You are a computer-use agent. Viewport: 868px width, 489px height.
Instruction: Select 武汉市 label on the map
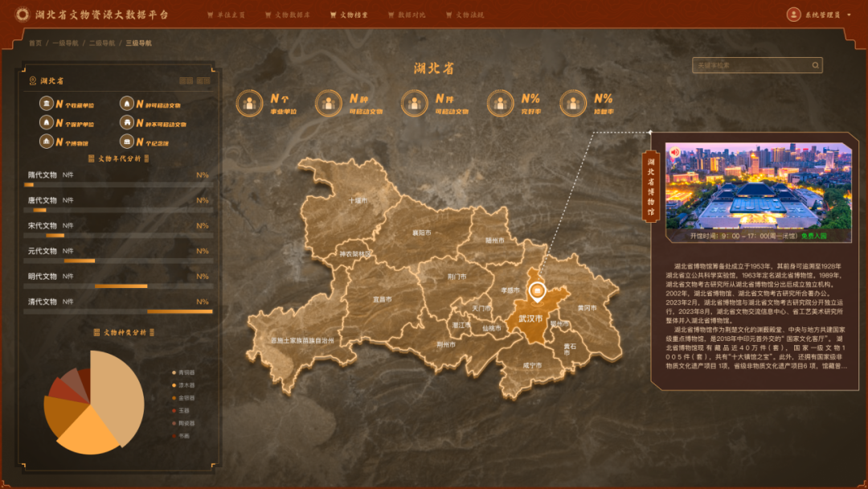point(530,319)
